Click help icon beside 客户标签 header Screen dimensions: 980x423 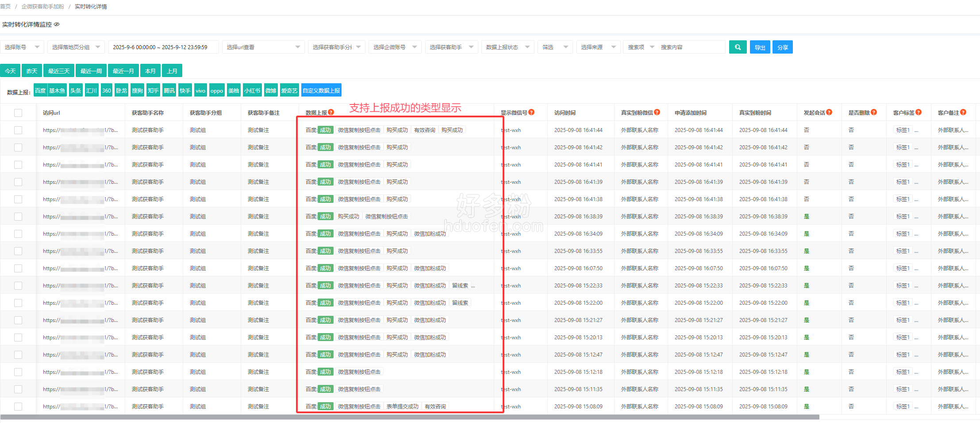(x=919, y=113)
